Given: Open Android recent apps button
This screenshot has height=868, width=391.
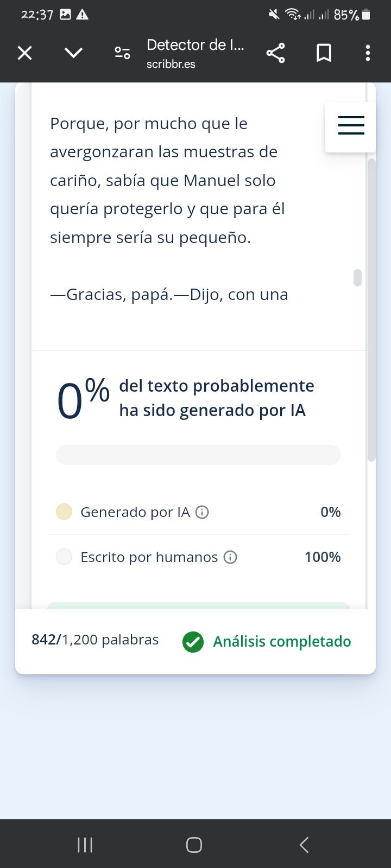Looking at the screenshot, I should point(85,845).
